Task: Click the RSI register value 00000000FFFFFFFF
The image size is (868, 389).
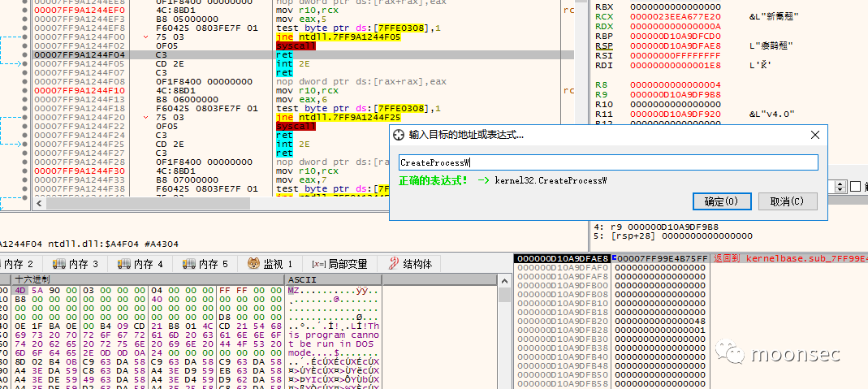Action: click(676, 55)
